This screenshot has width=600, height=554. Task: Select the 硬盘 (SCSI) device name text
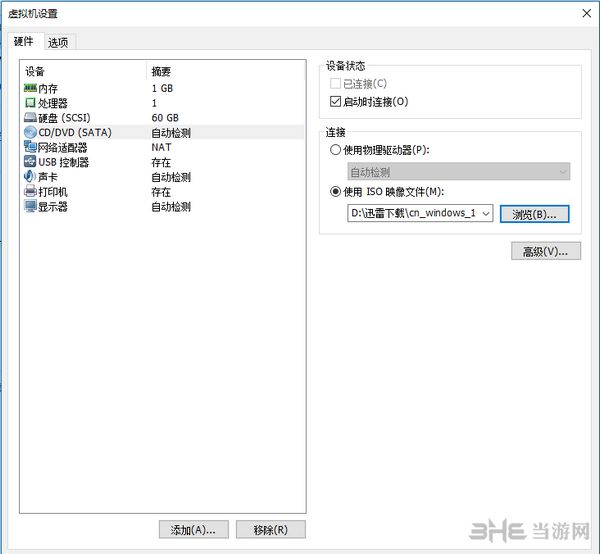click(x=64, y=118)
